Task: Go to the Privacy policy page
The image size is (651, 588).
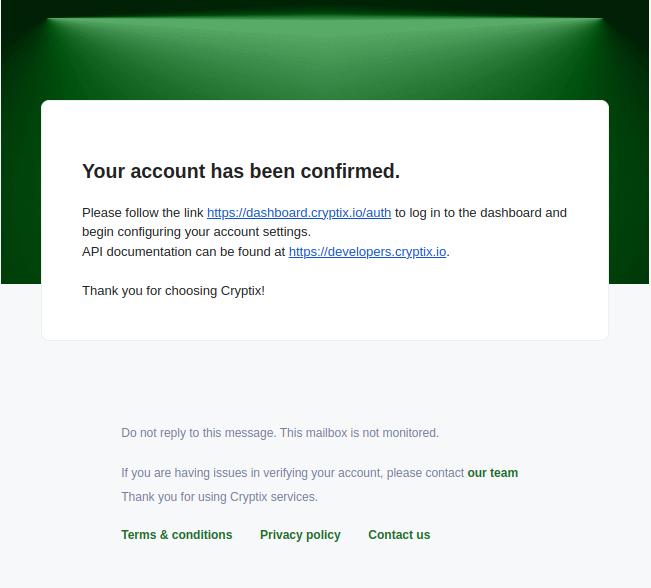Action: tap(300, 535)
